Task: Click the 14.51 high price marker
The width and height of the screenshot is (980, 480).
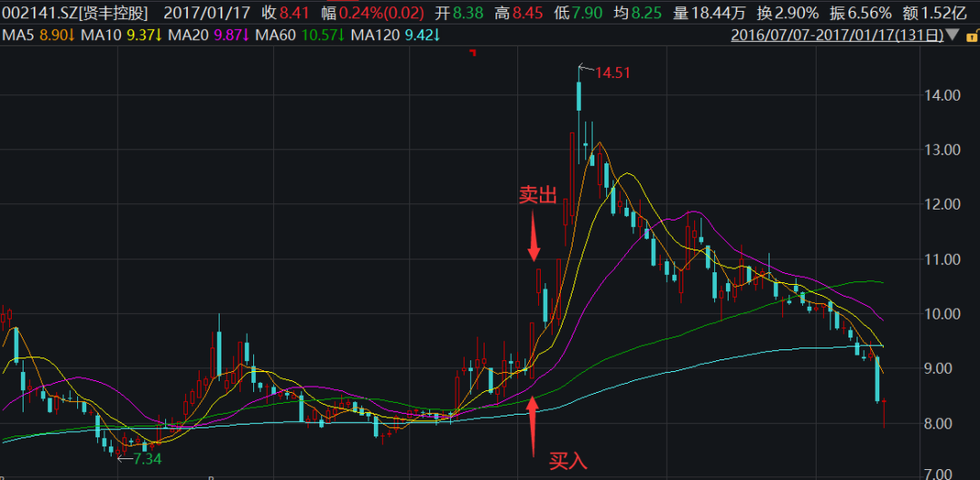Action: [610, 72]
